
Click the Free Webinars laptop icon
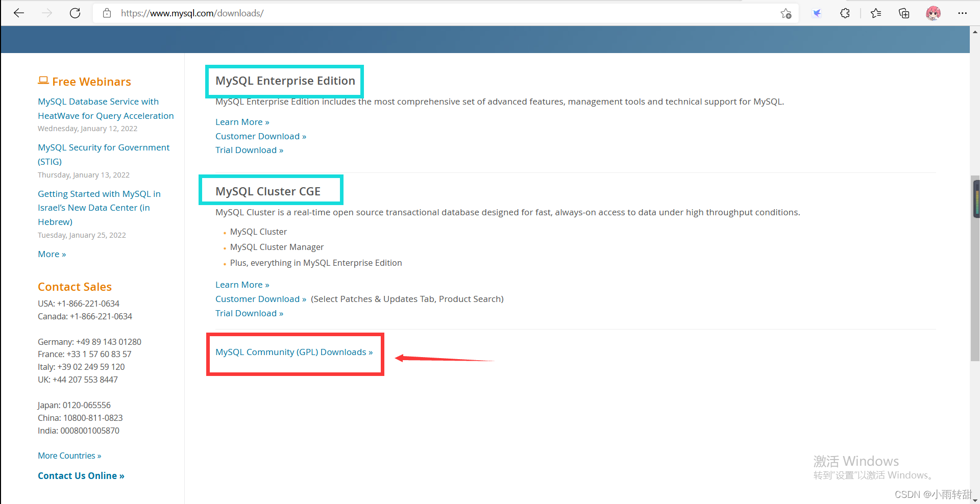click(43, 81)
